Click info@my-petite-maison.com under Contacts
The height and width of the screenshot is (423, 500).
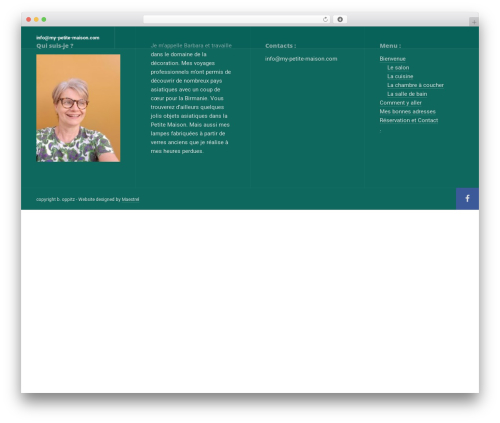[x=301, y=59]
